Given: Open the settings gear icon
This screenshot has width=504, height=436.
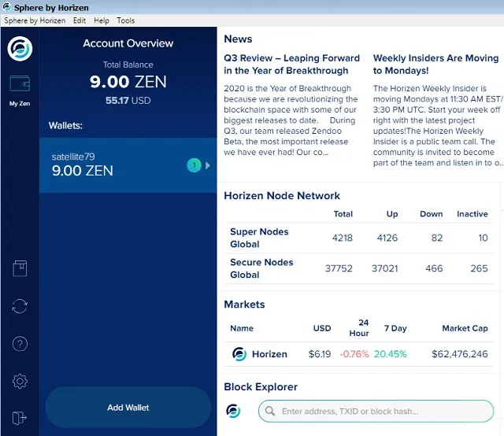Looking at the screenshot, I should [x=20, y=382].
